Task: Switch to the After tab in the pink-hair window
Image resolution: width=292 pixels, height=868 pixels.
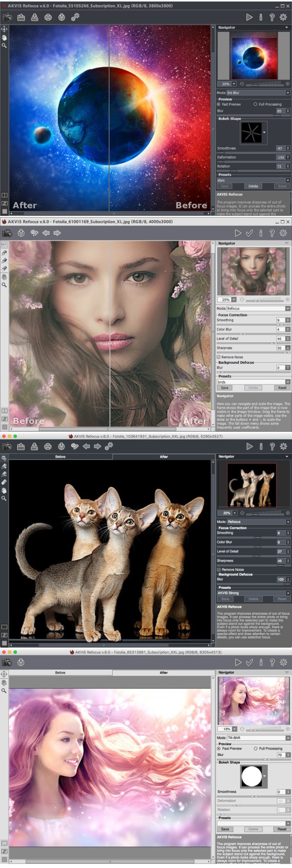Action: (164, 673)
